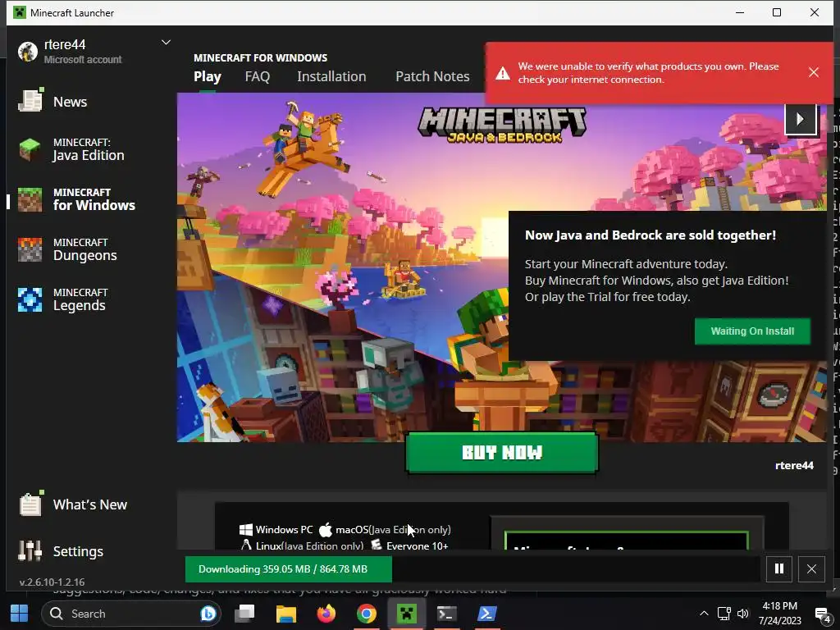Click the rtere44 username under the banner

(794, 466)
